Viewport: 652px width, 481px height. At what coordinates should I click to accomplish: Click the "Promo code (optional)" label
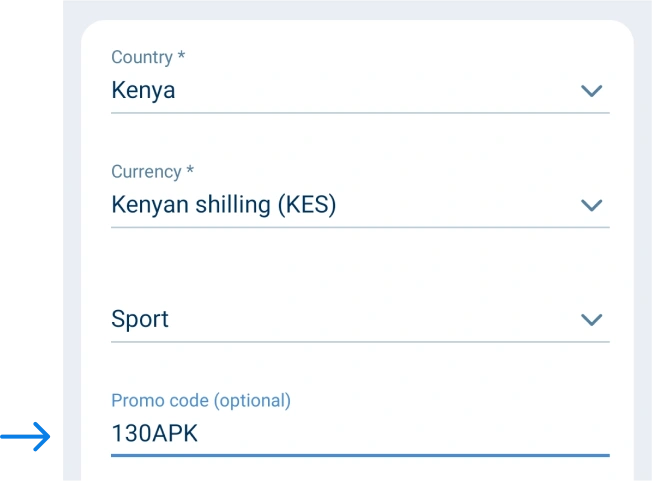pos(200,400)
